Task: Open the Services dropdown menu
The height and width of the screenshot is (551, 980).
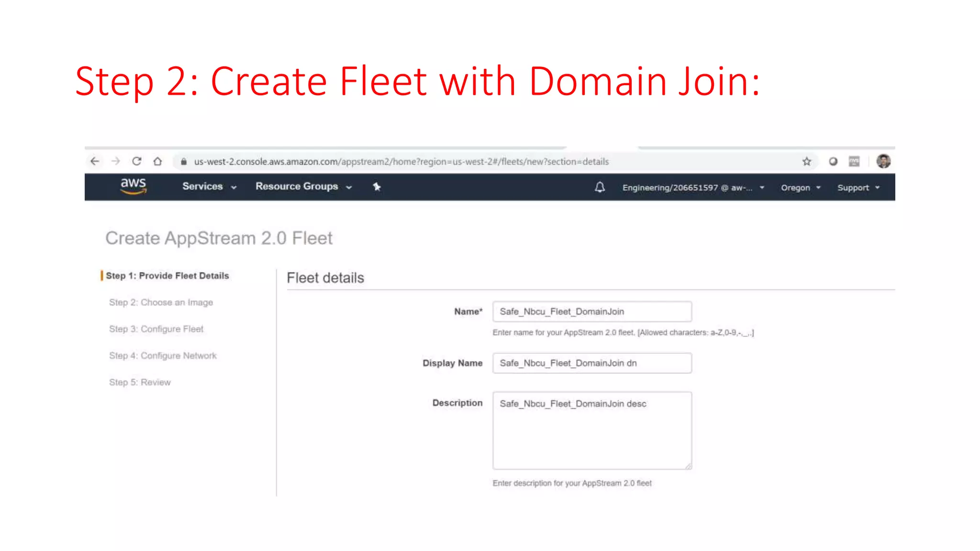Action: 210,187
